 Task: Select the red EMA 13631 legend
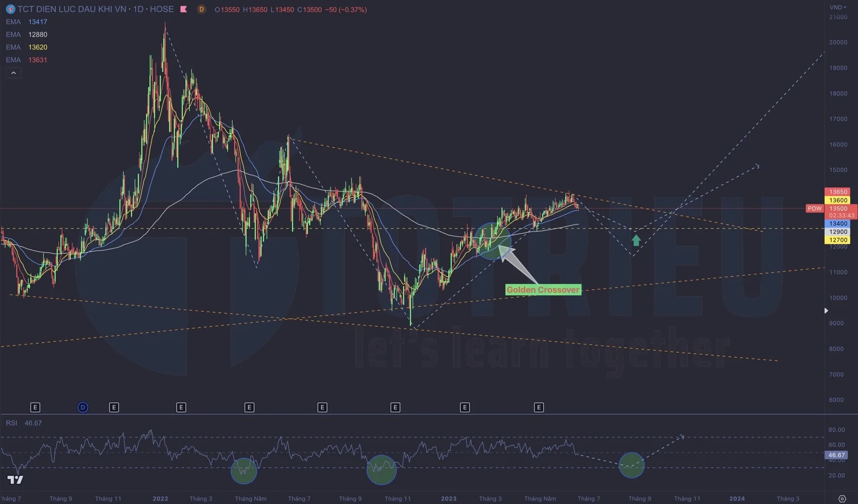tap(26, 60)
